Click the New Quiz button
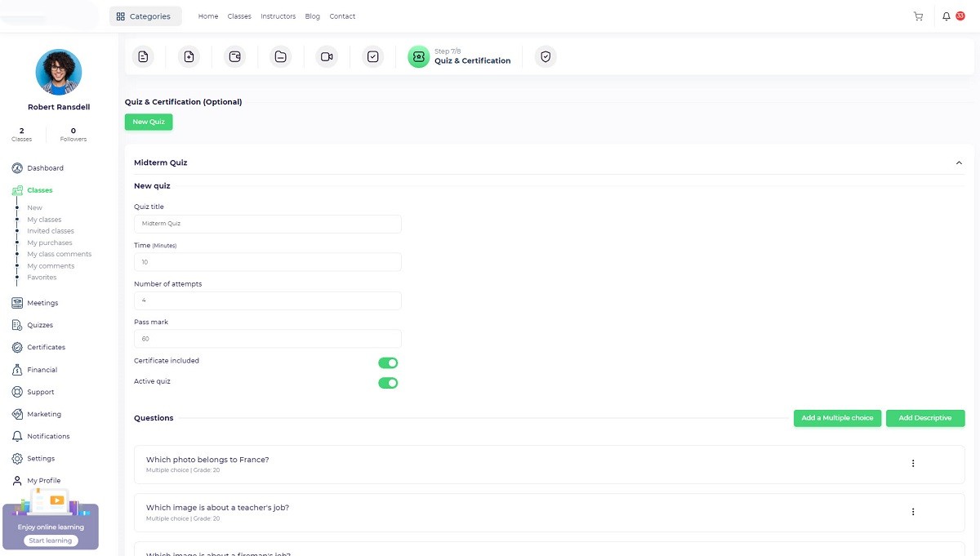The height and width of the screenshot is (556, 980). [149, 122]
